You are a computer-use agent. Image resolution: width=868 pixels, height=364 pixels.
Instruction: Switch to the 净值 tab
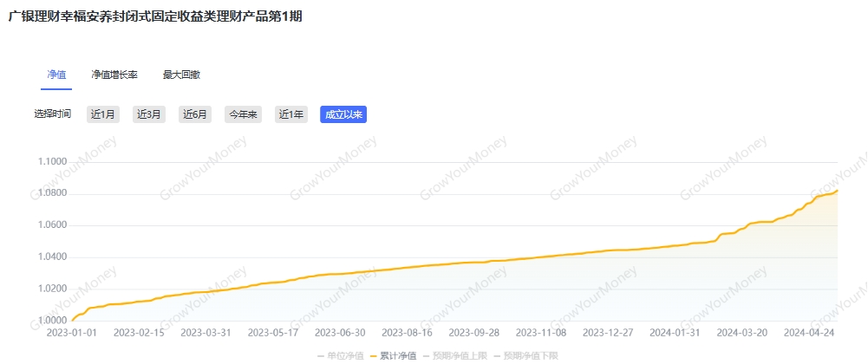[56, 75]
